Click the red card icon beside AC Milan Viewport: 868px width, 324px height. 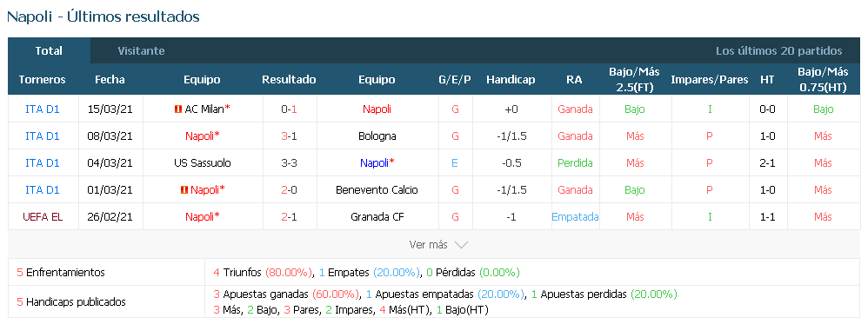[177, 109]
